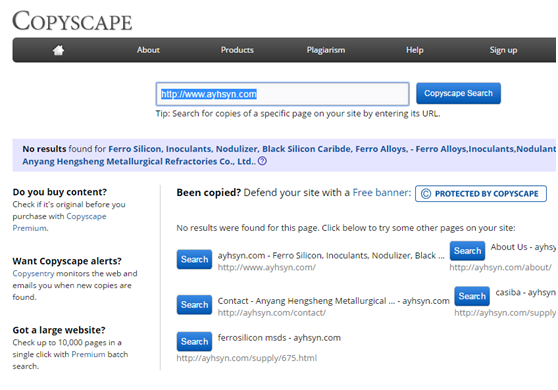Click the 'Want Copyscape alerts?' heading

click(67, 261)
